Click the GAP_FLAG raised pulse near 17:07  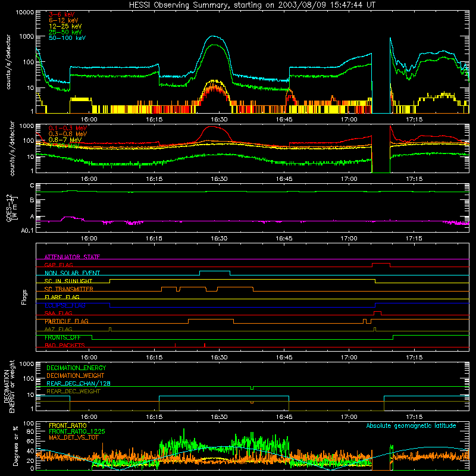point(381,264)
